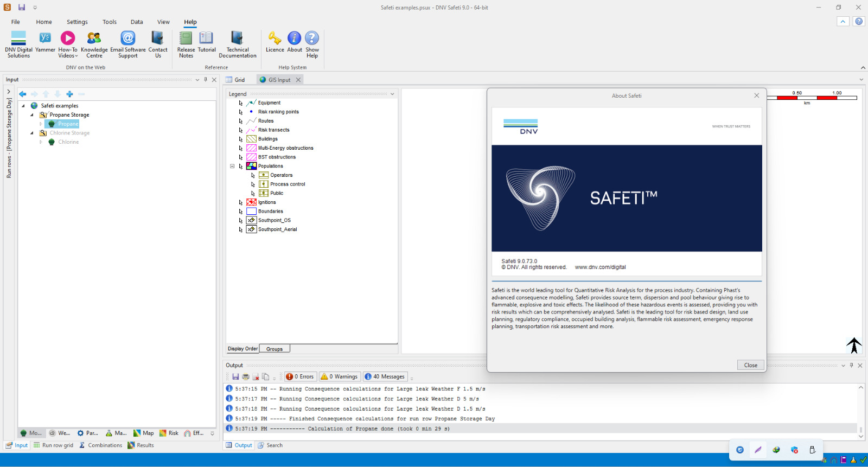The image size is (868, 467).
Task: Click the blue back arrow in the Input panel
Action: click(23, 94)
